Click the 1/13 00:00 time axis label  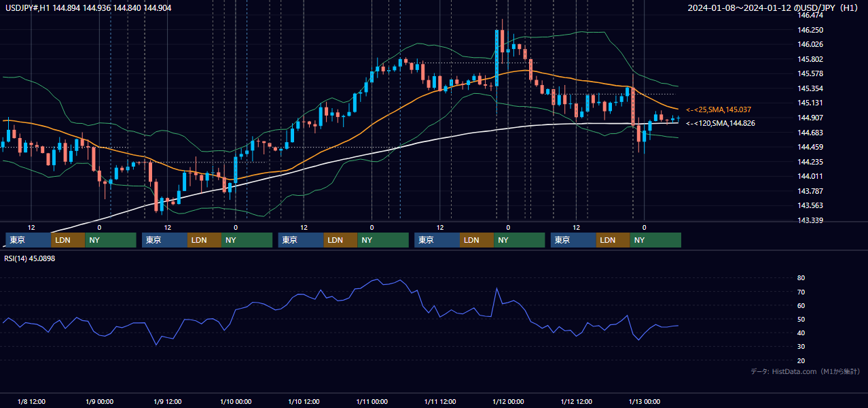(x=644, y=401)
